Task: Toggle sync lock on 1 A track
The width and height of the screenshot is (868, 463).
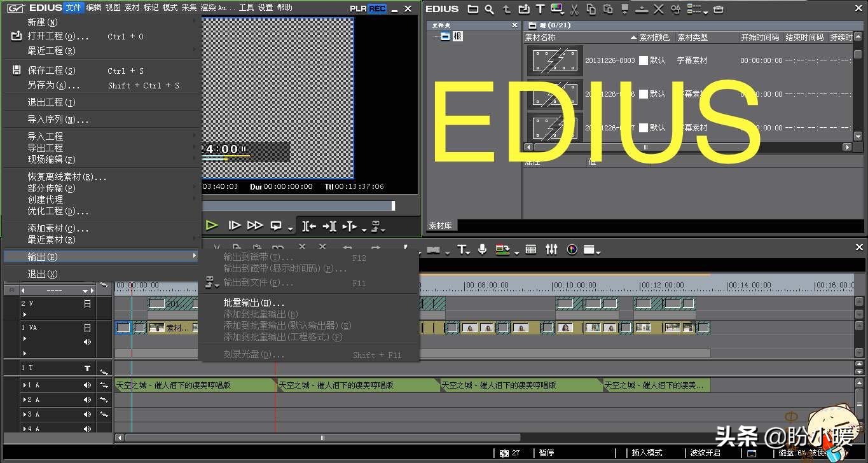Action: point(104,385)
